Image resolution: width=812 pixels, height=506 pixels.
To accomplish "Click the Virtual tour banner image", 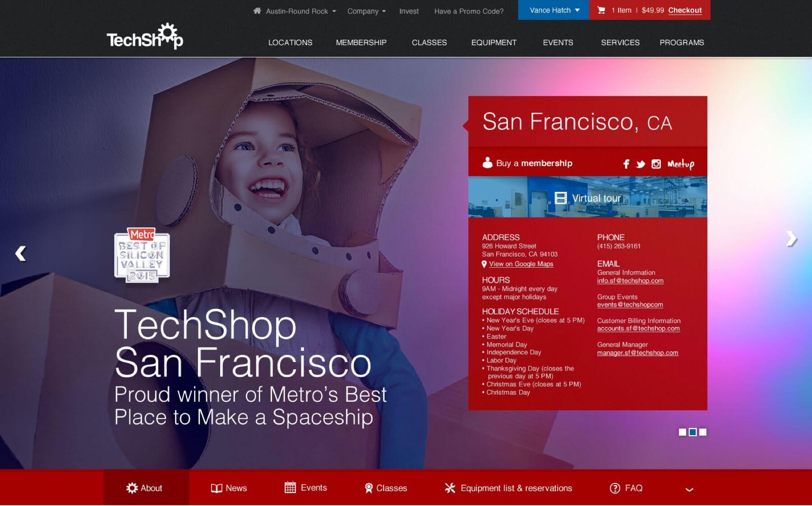I will (x=588, y=197).
